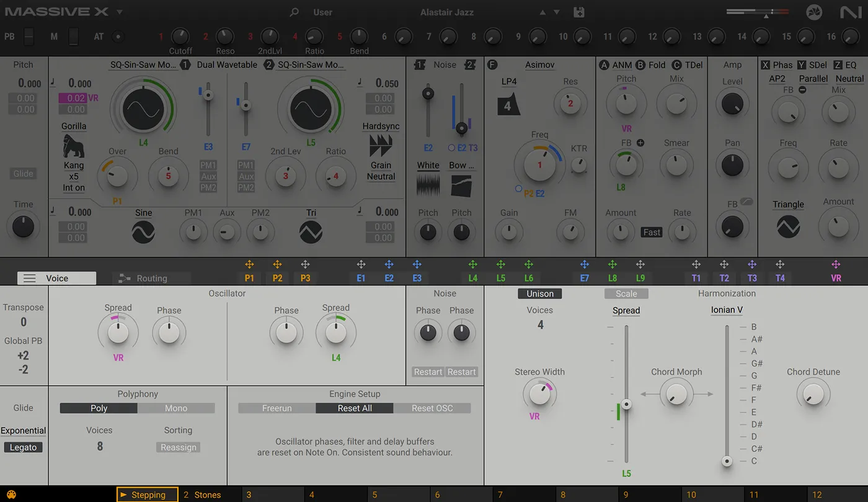
Task: Save the preset with the floppy disk icon
Action: coord(579,12)
